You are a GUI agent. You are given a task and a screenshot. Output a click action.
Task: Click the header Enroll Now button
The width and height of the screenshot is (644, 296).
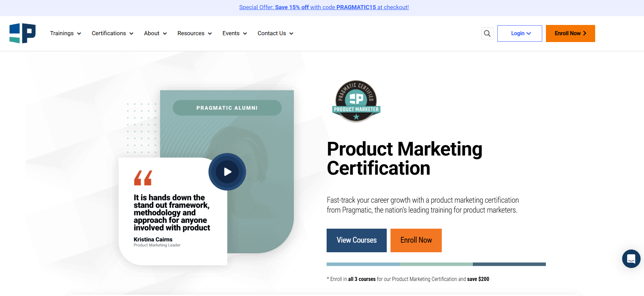[570, 33]
